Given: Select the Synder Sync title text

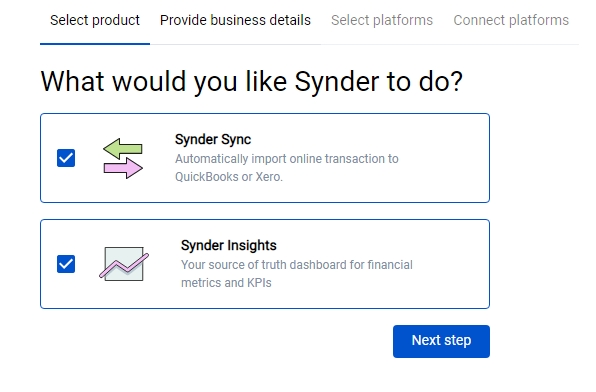Looking at the screenshot, I should point(213,140).
